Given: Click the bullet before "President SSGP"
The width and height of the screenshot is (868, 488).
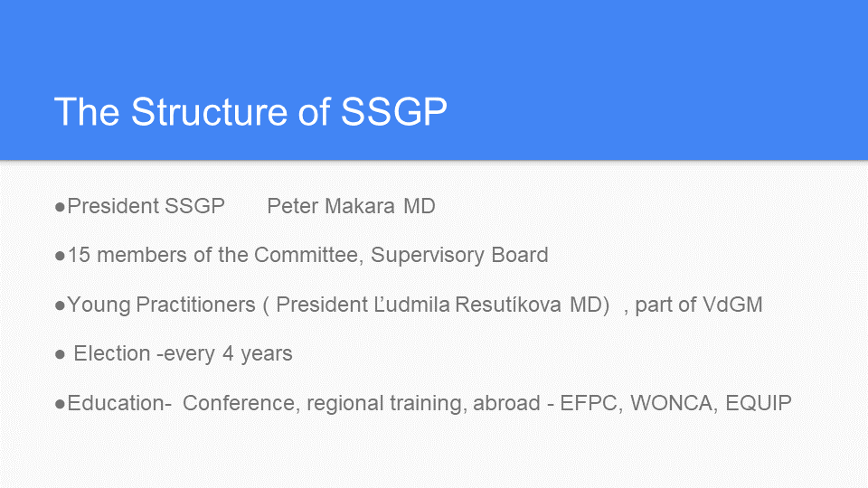Looking at the screenshot, I should pos(61,207).
